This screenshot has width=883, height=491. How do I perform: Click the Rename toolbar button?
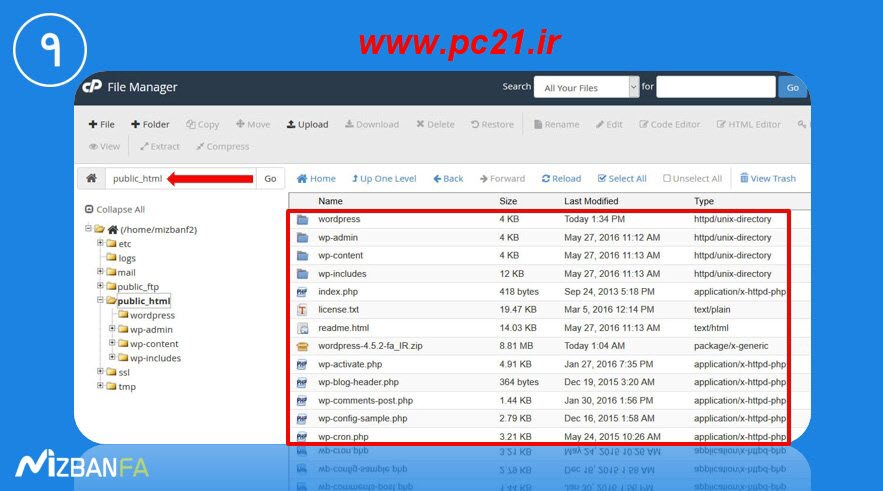tap(556, 124)
